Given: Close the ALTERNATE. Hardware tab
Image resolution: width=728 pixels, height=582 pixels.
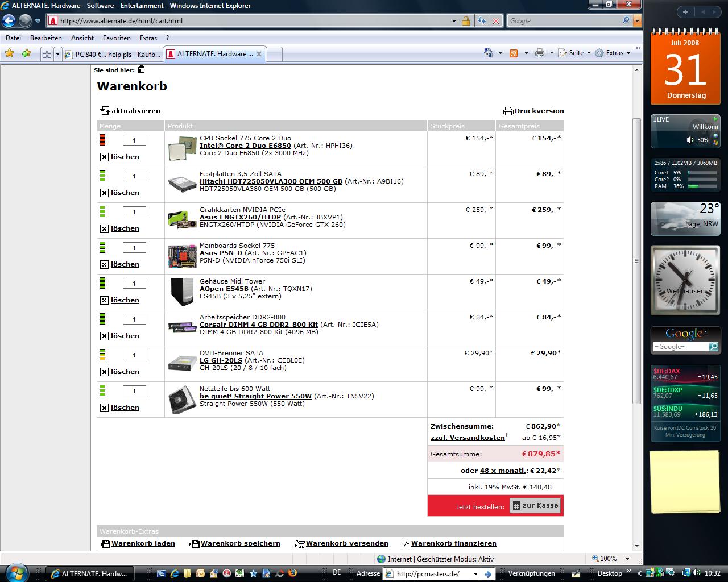Looking at the screenshot, I should coord(259,54).
